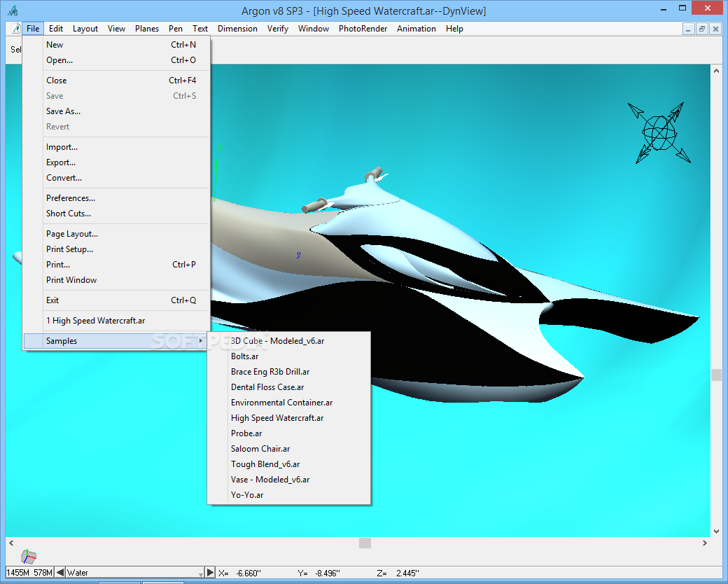Screen dimensions: 728x584
Task: Open Short Cuts... entry
Action: (116, 214)
